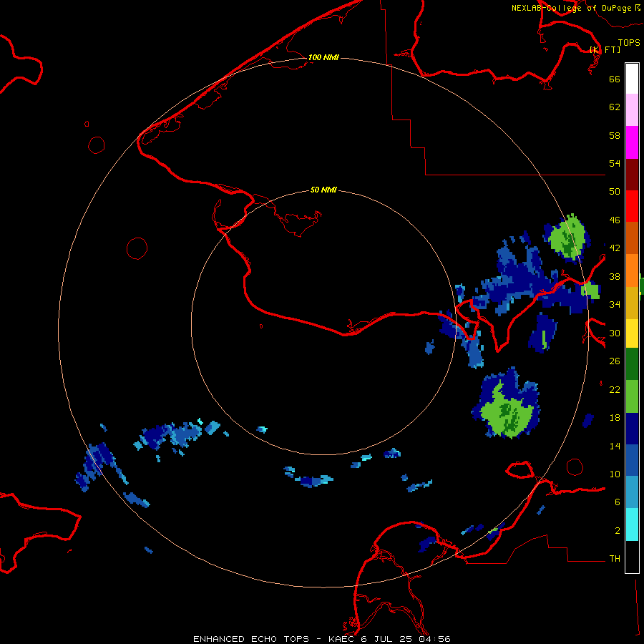Click legend value '66'

[x=615, y=79]
